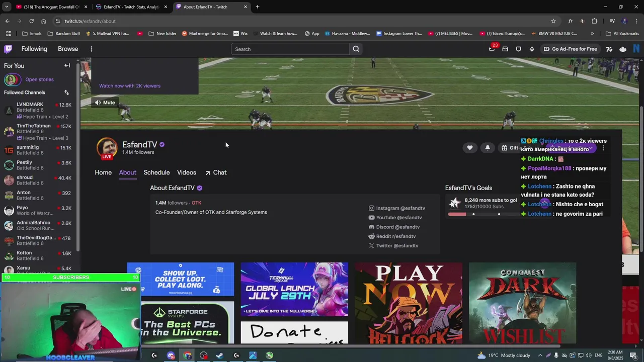The image size is (644, 362).
Task: Open the Chrome apps grid in bookmarks bar
Action: tap(9, 34)
